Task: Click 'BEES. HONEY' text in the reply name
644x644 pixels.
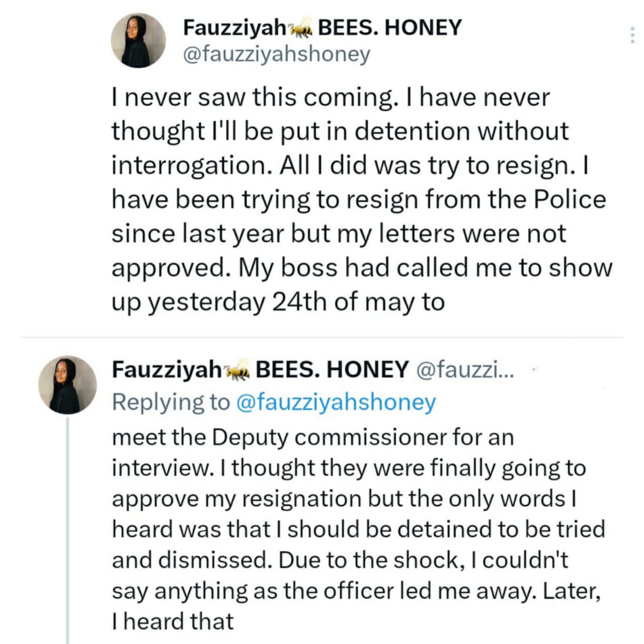Action: click(x=332, y=370)
